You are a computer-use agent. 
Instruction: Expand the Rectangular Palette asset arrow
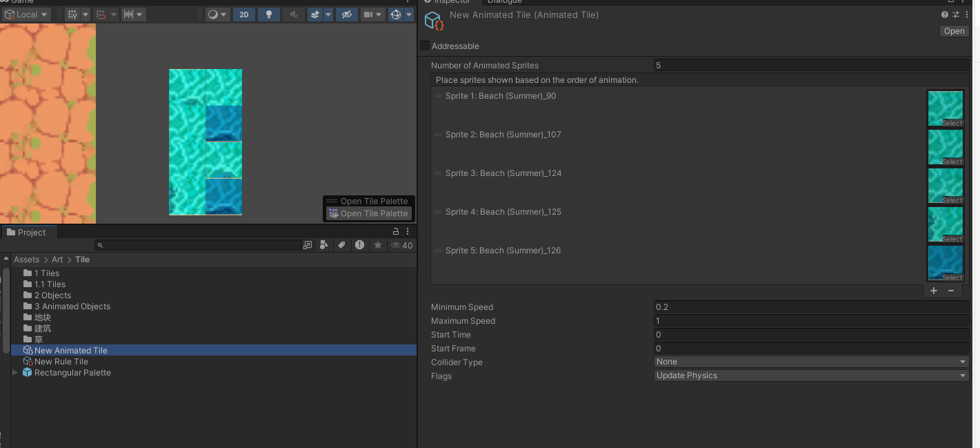(x=16, y=373)
